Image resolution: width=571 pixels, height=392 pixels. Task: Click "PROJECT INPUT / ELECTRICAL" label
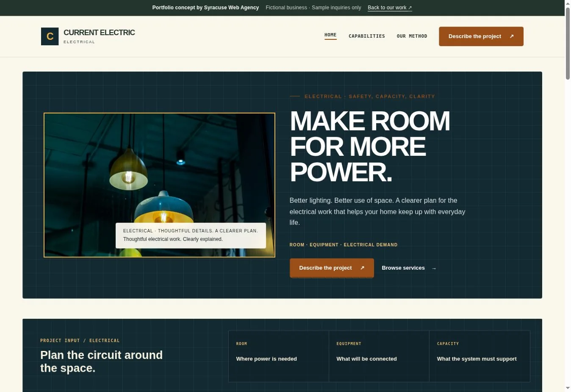80,340
